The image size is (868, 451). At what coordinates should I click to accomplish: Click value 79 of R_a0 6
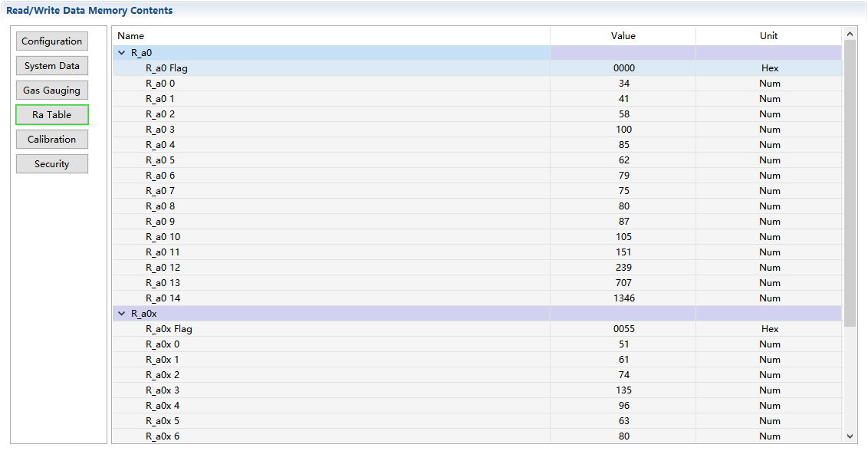click(624, 176)
